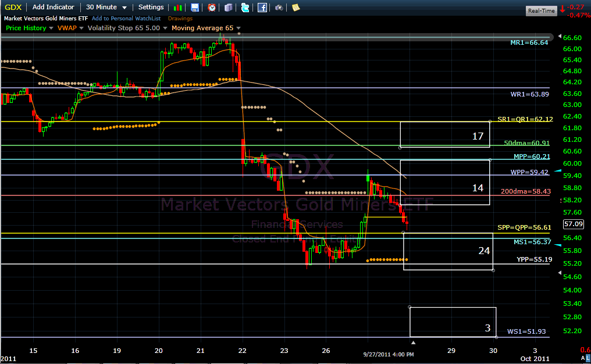Viewport: 591px width, 364px height.
Task: Click the red down-arrow change indicator
Action: (x=562, y=9)
